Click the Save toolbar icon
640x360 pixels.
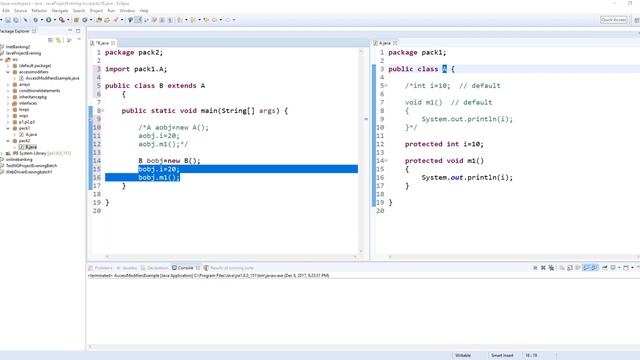coord(7,20)
